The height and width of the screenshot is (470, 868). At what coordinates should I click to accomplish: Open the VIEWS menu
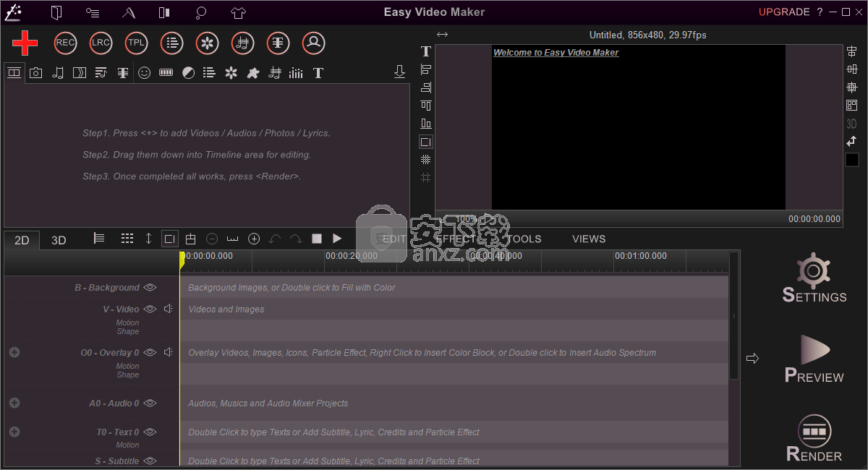[x=589, y=239]
